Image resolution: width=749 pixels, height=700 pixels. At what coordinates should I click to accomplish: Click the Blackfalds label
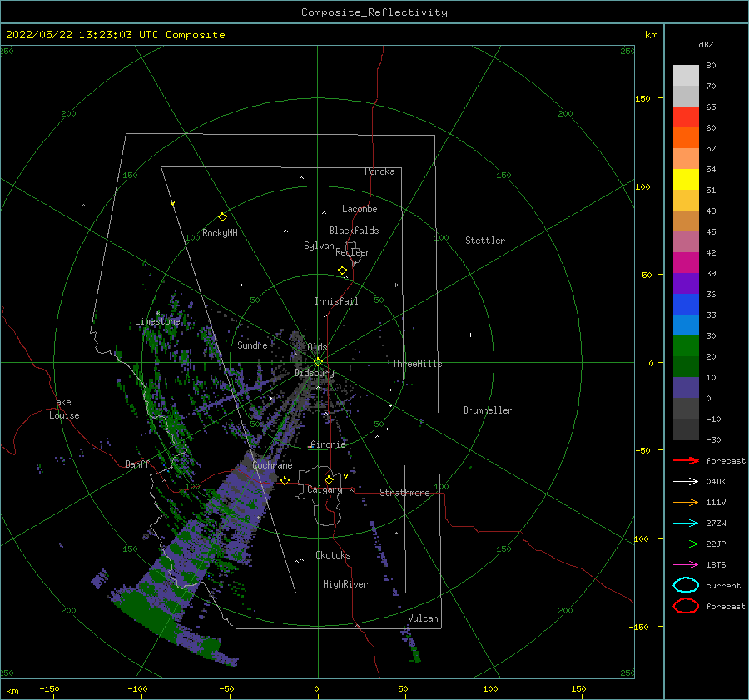pyautogui.click(x=354, y=231)
